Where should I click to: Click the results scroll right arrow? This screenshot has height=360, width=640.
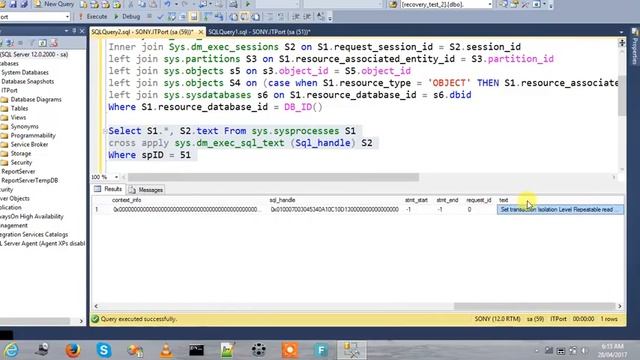(x=620, y=306)
